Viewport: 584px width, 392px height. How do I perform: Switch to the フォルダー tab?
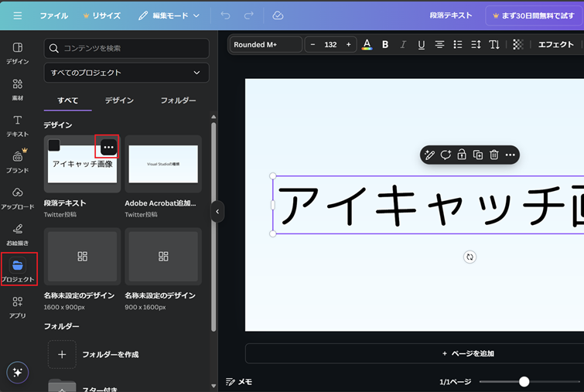click(x=178, y=101)
